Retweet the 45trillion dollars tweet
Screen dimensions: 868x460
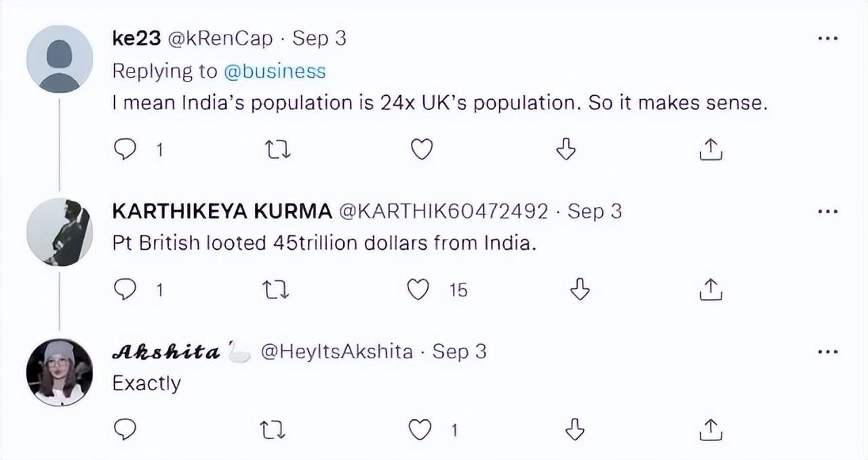[277, 290]
